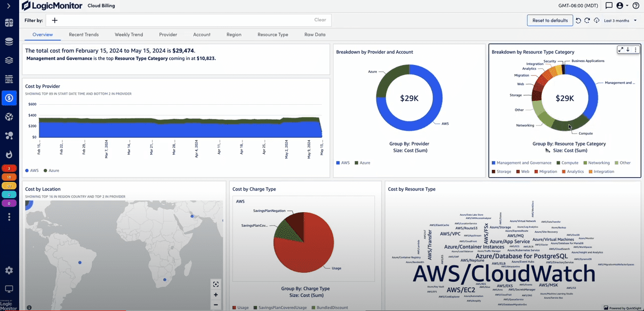Toggle Networking legend item
The height and width of the screenshot is (311, 644).
596,163
